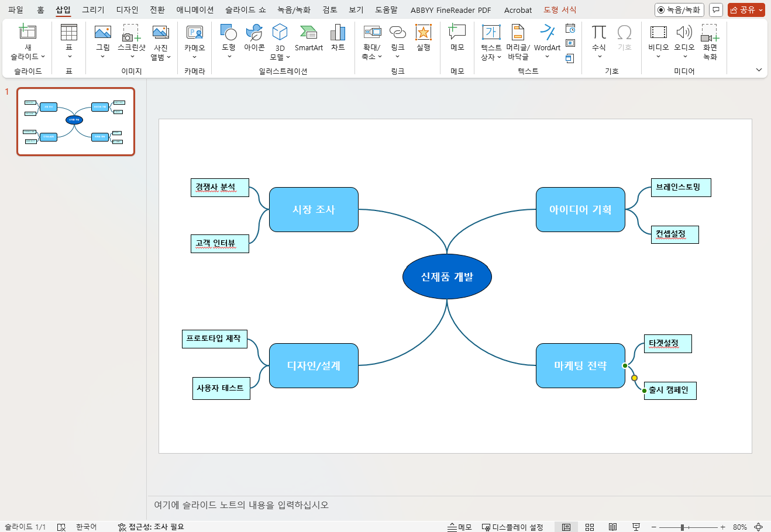
Task: Open the ABBYY FineReader PDF tab
Action: click(x=451, y=10)
